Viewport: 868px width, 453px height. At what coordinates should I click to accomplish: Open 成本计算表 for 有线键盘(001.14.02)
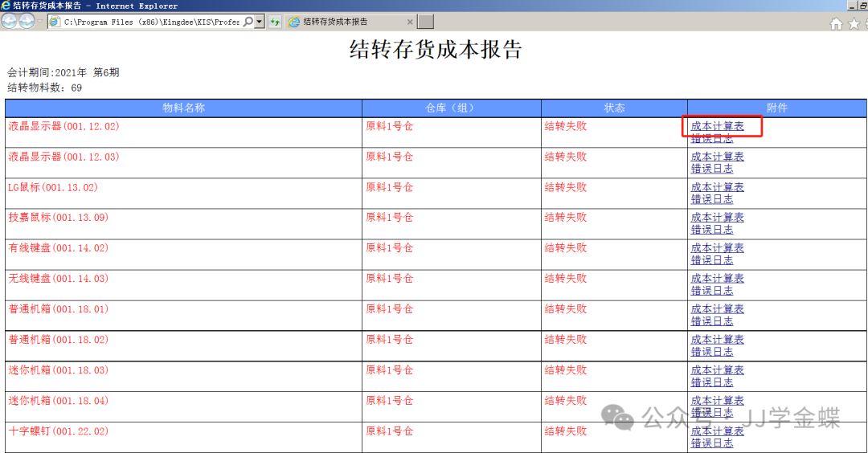click(x=717, y=248)
